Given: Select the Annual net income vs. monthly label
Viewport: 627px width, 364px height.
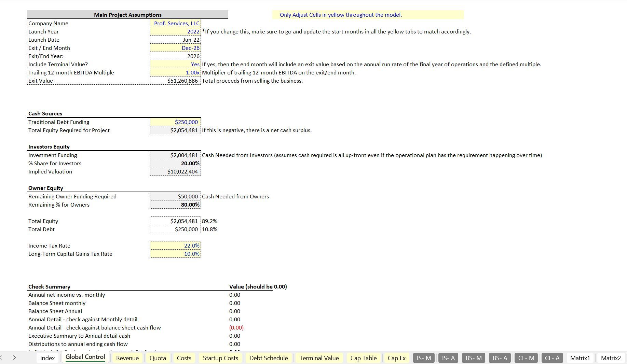Looking at the screenshot, I should [x=67, y=295].
